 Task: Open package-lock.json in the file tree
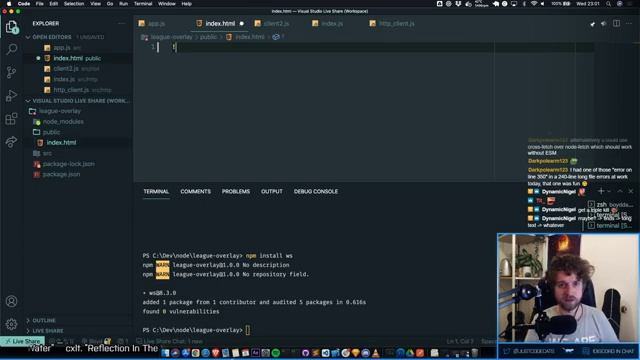[68, 164]
